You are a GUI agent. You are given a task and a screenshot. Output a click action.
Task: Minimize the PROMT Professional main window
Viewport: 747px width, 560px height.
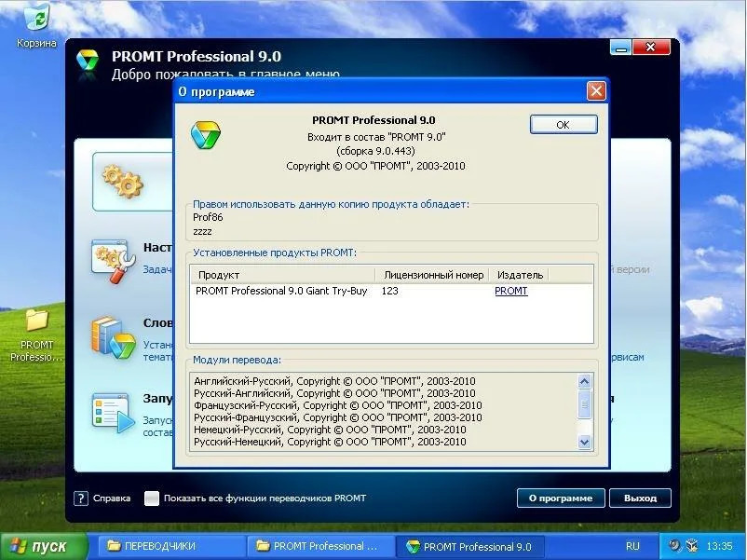[620, 48]
